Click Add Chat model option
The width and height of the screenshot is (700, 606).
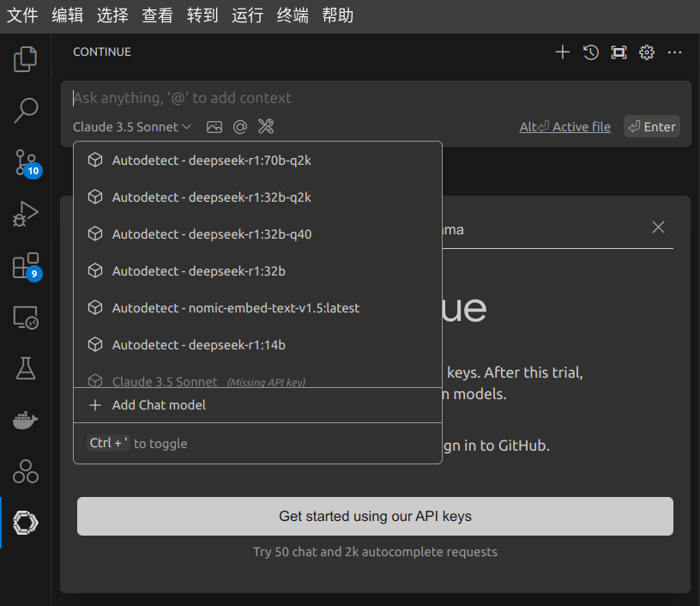click(x=257, y=405)
